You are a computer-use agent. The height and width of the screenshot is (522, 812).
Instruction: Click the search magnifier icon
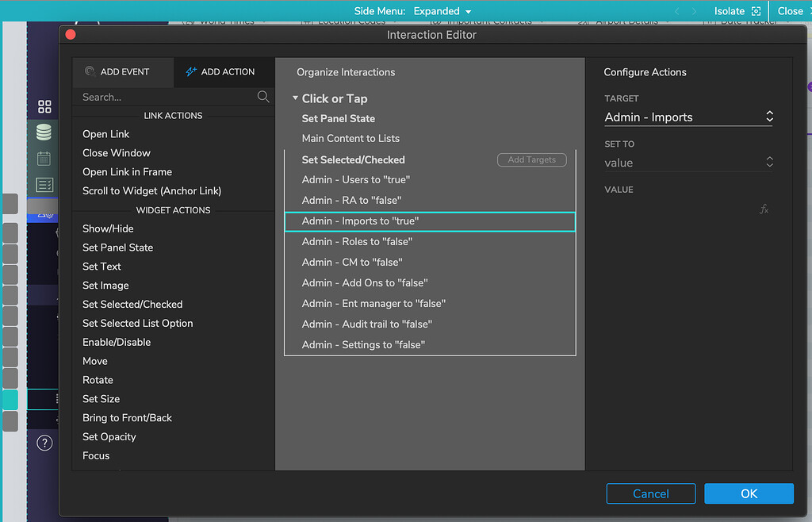262,96
